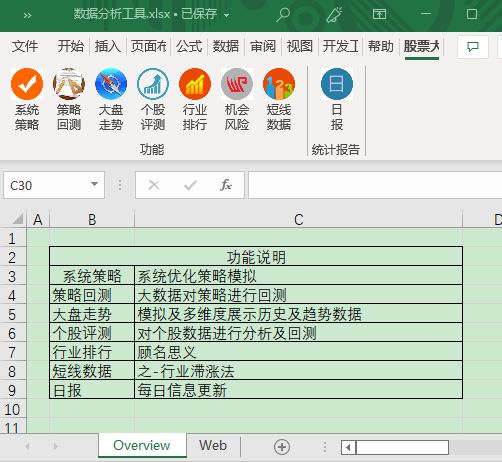The height and width of the screenshot is (462, 502).
Task: Open the 帮助 ribbon tab
Action: click(381, 46)
